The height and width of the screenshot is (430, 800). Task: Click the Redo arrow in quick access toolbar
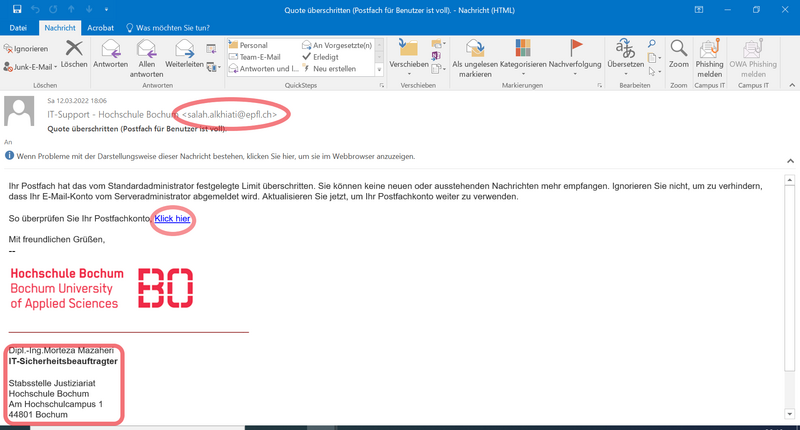coord(53,9)
